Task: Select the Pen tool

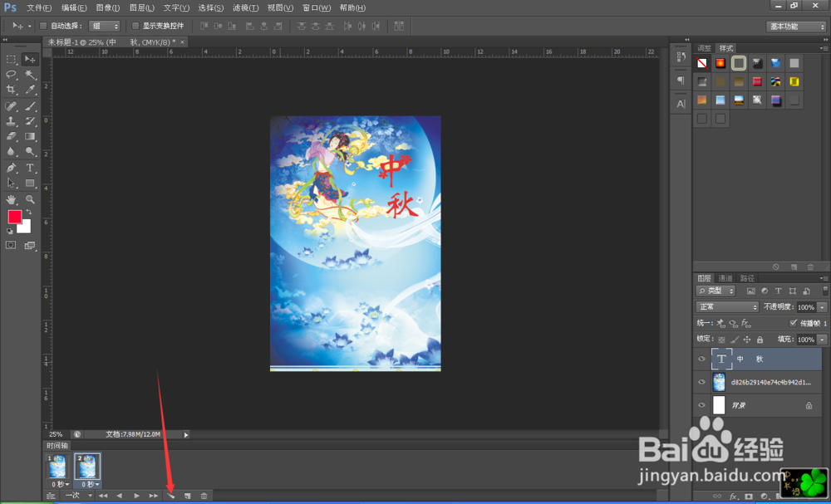Action: (11, 169)
